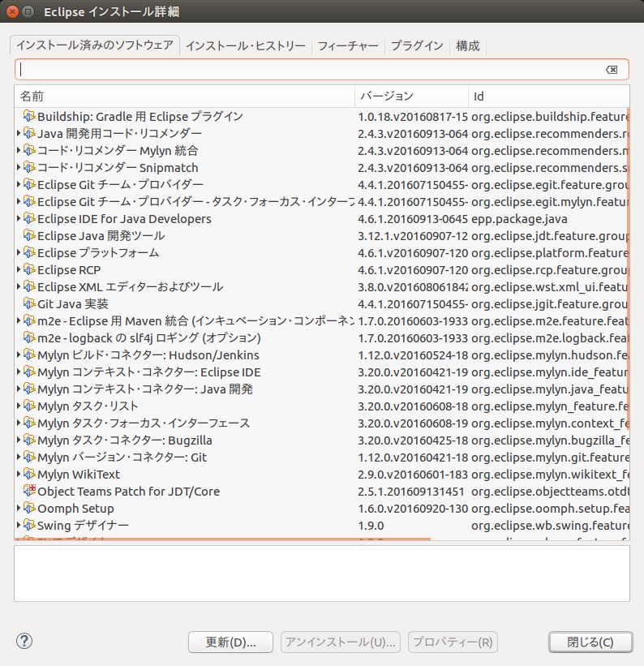Click the Id cell org.eclipse.jdt.feature.group

pyautogui.click(x=550, y=236)
